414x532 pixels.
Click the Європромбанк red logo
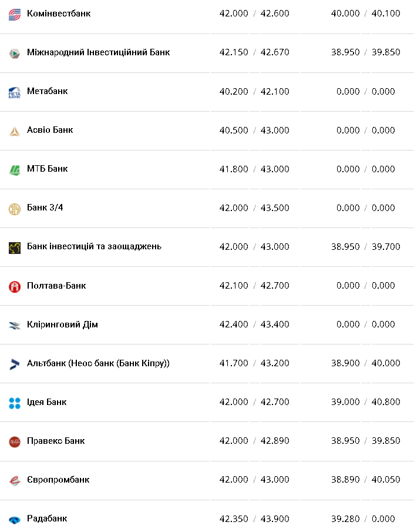pyautogui.click(x=15, y=481)
